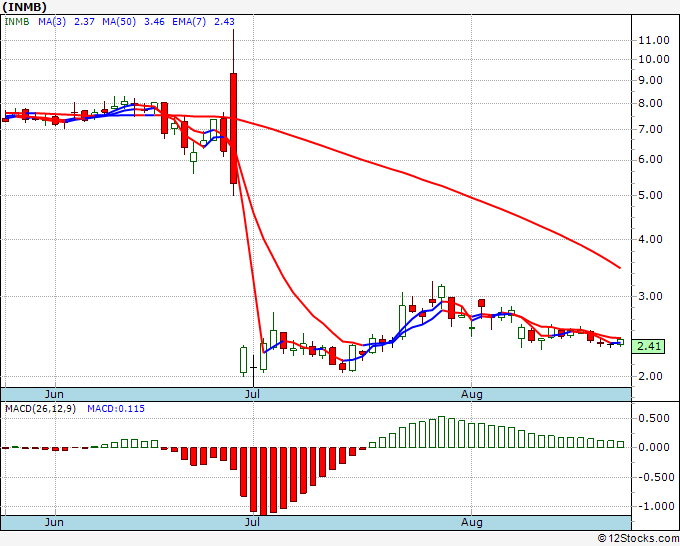The height and width of the screenshot is (546, 680).
Task: Click the 8.00 price axis label
Action: pyautogui.click(x=650, y=103)
